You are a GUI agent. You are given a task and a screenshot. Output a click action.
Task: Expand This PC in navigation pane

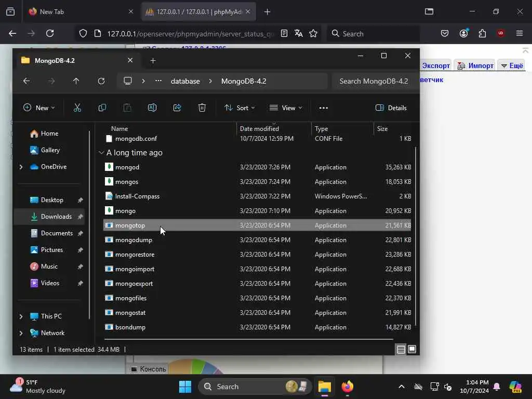(21, 316)
